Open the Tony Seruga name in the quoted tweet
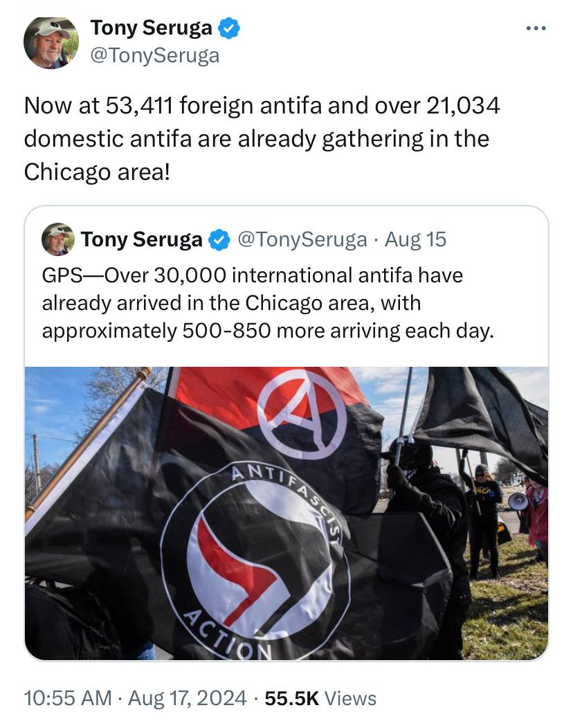 142,239
